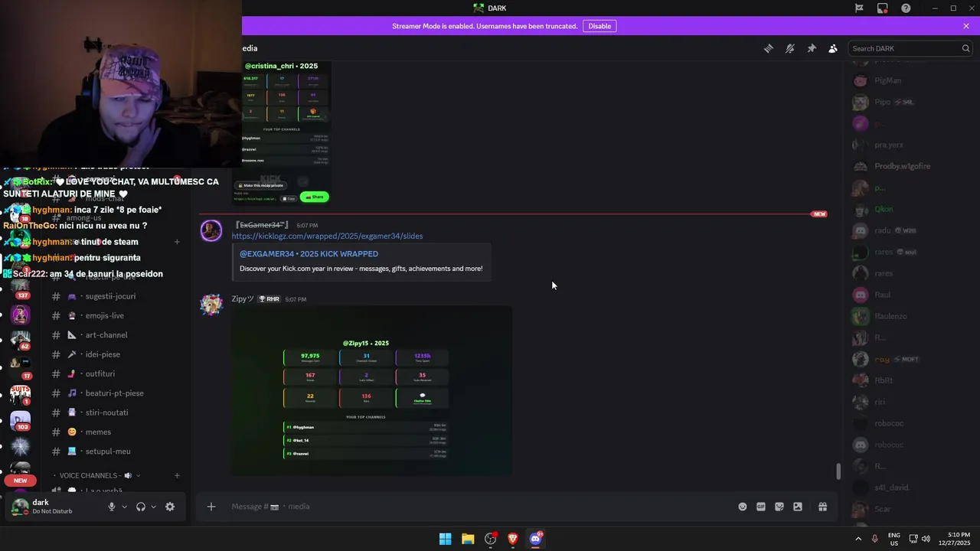Dismiss the Streamer Mode purple banner
980x551 pixels.
(x=966, y=26)
